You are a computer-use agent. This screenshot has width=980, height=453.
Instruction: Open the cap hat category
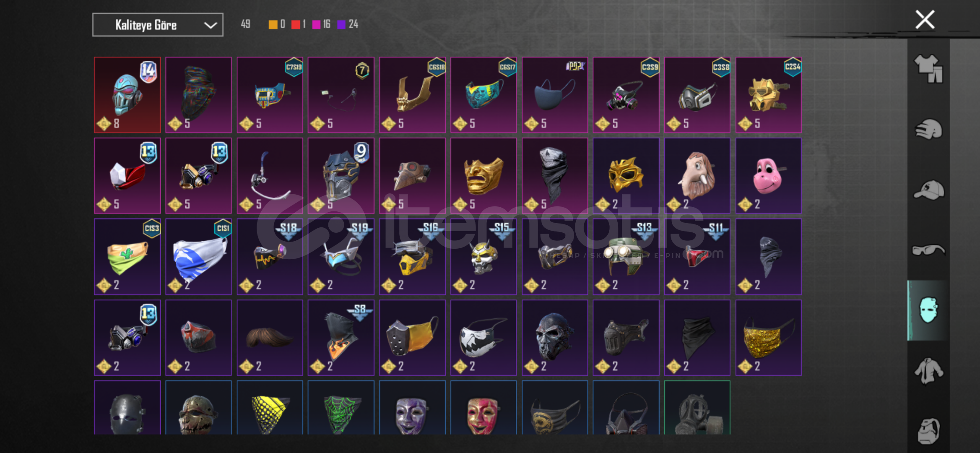click(928, 190)
